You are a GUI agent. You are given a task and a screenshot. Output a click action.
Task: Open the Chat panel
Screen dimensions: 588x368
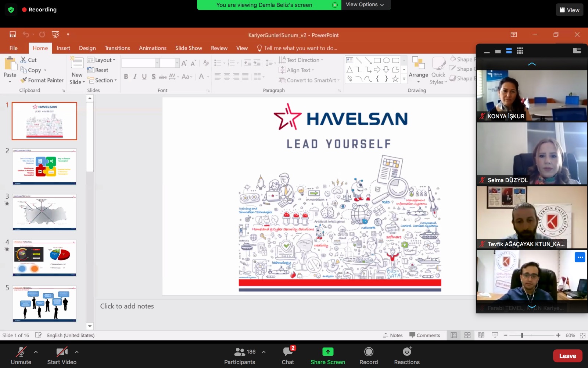288,352
